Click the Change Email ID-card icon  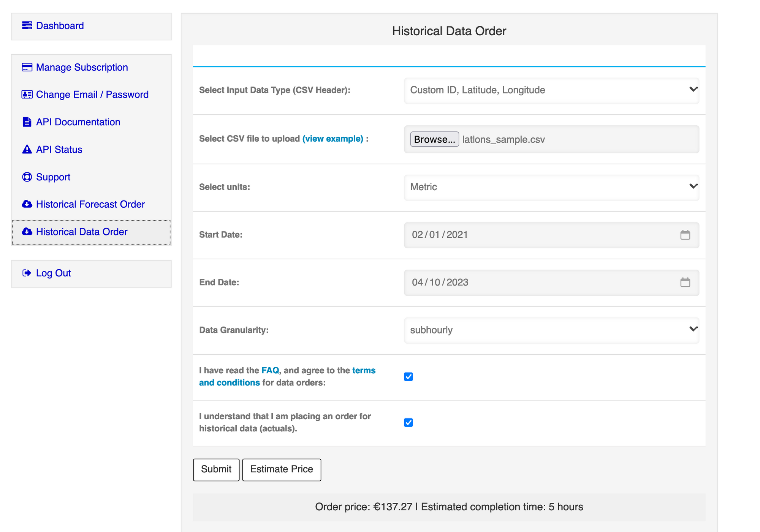coord(27,95)
